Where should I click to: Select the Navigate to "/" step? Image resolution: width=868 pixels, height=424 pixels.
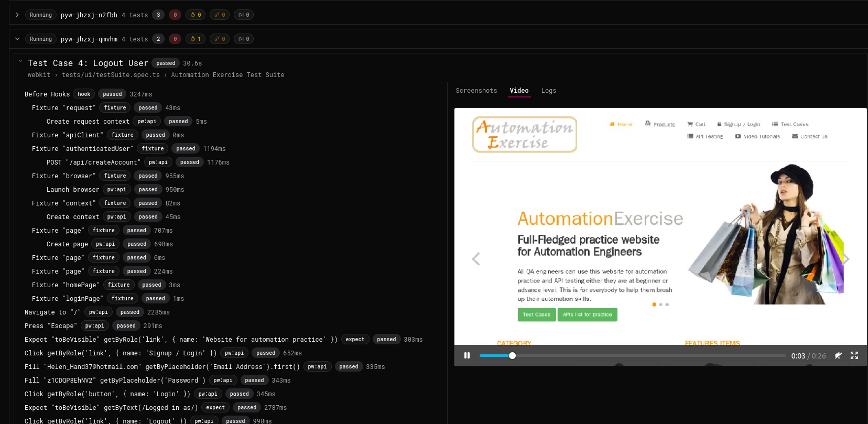97,312
